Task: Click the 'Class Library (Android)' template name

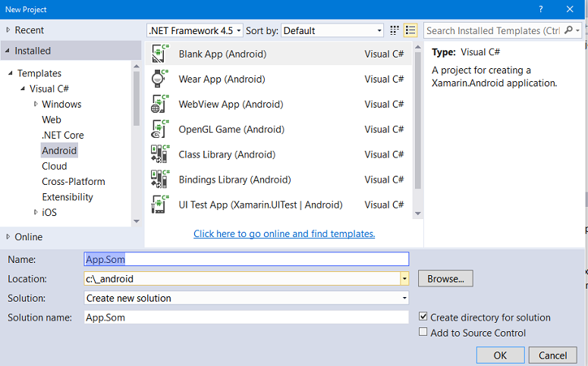Action: click(228, 155)
